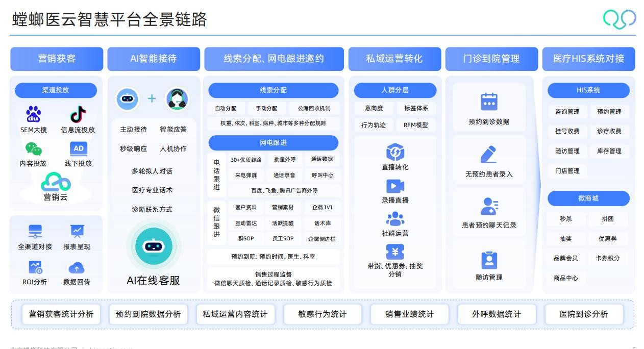Click the 互动雷达 text

click(x=246, y=223)
